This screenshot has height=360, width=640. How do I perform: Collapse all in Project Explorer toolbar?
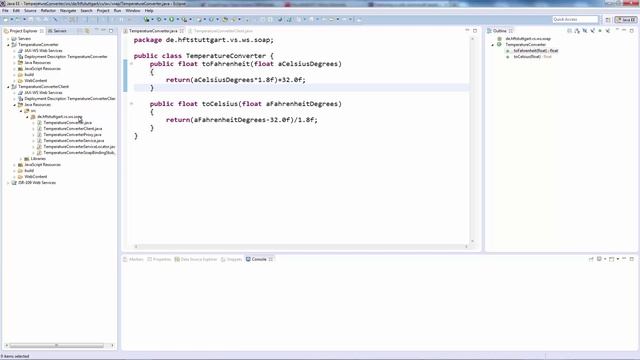coord(80,31)
